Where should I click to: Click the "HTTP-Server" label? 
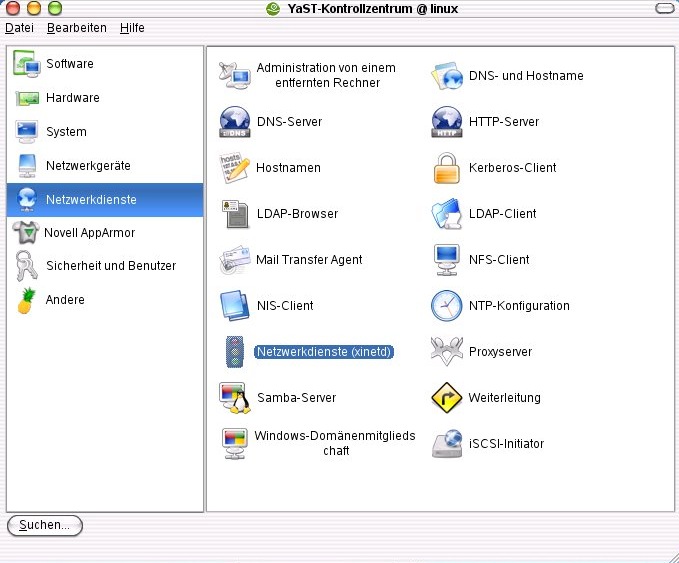coord(504,122)
